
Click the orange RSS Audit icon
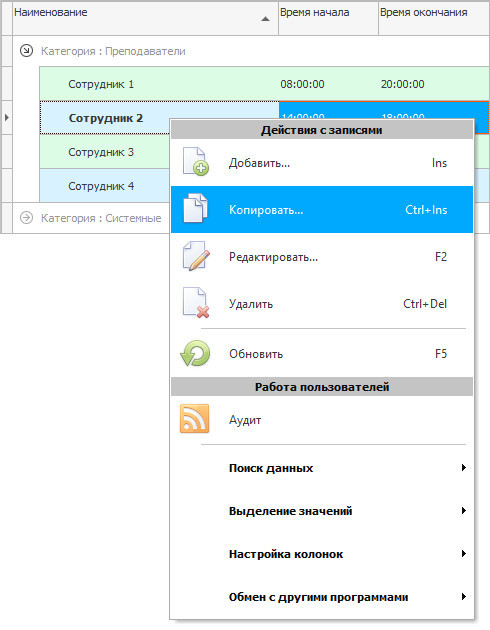click(194, 419)
